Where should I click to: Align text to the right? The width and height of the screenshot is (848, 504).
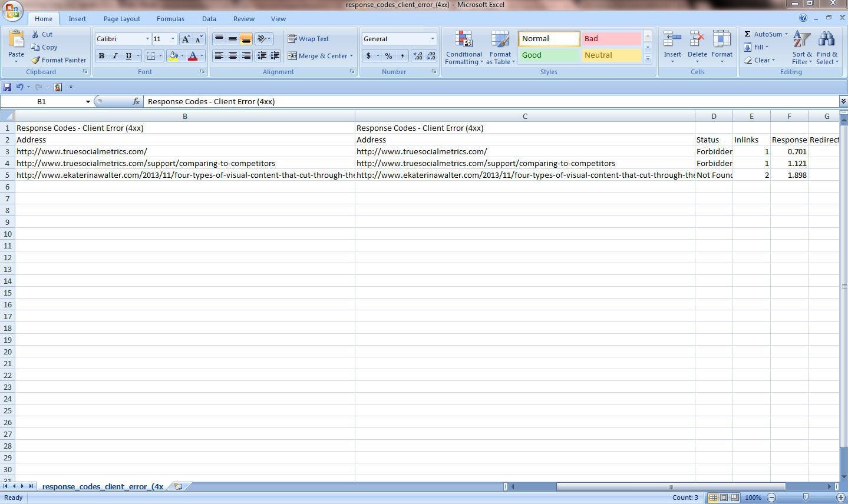(x=246, y=56)
